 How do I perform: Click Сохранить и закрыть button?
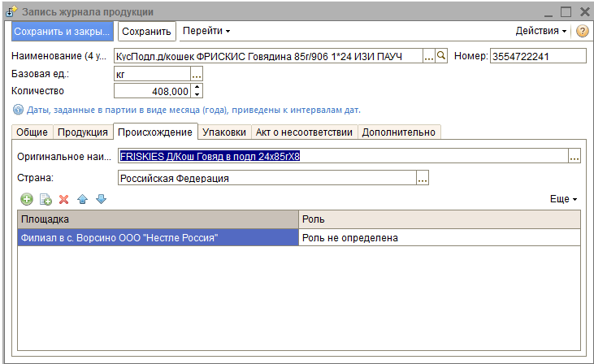pos(63,32)
